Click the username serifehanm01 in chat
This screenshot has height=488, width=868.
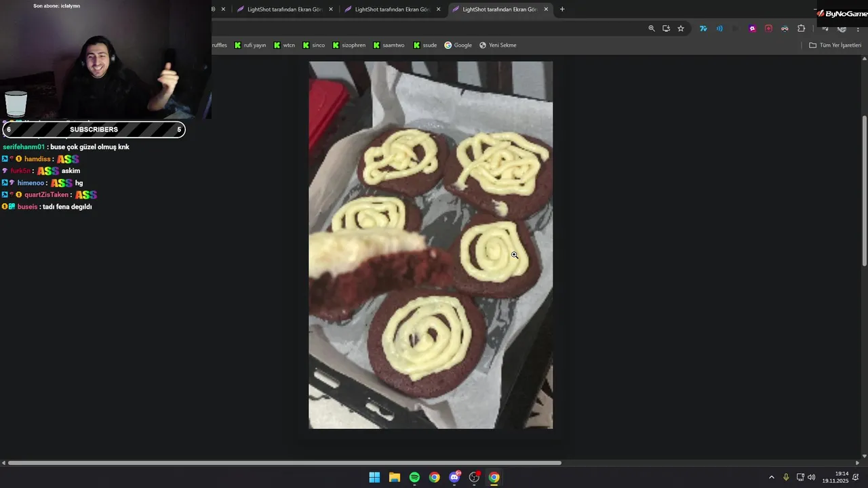click(x=24, y=147)
